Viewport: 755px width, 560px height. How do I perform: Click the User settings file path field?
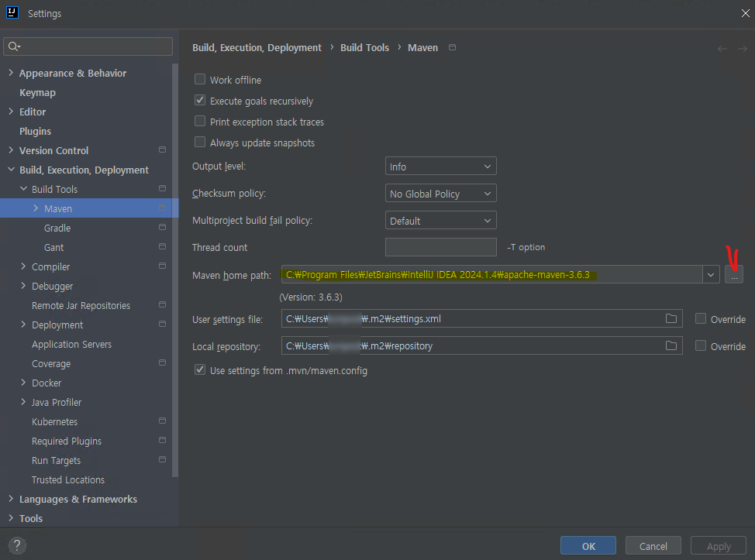(x=481, y=318)
